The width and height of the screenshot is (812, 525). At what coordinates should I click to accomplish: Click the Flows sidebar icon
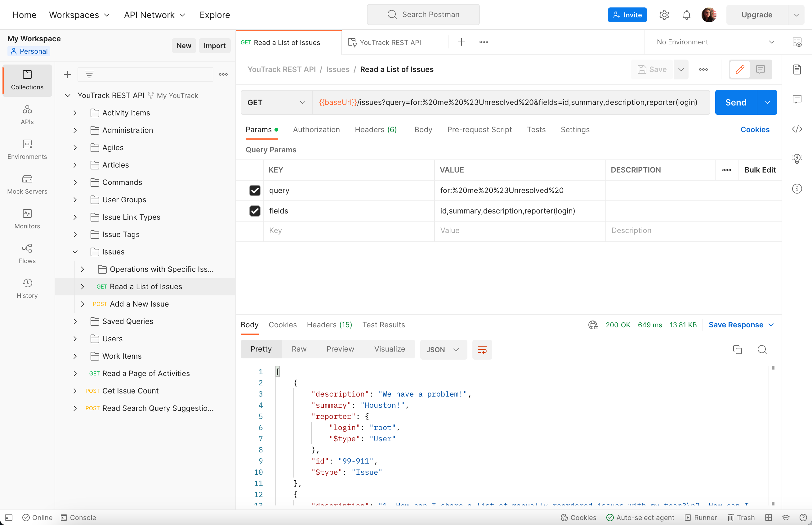click(x=27, y=254)
